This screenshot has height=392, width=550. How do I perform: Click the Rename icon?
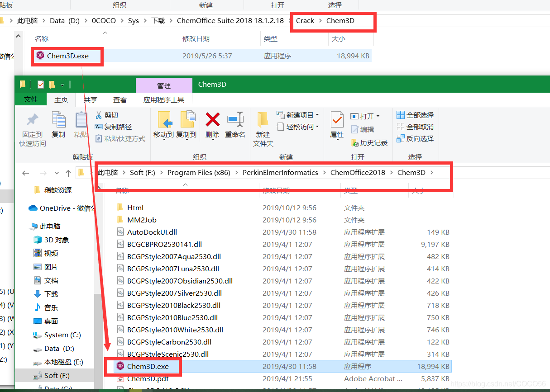click(235, 119)
